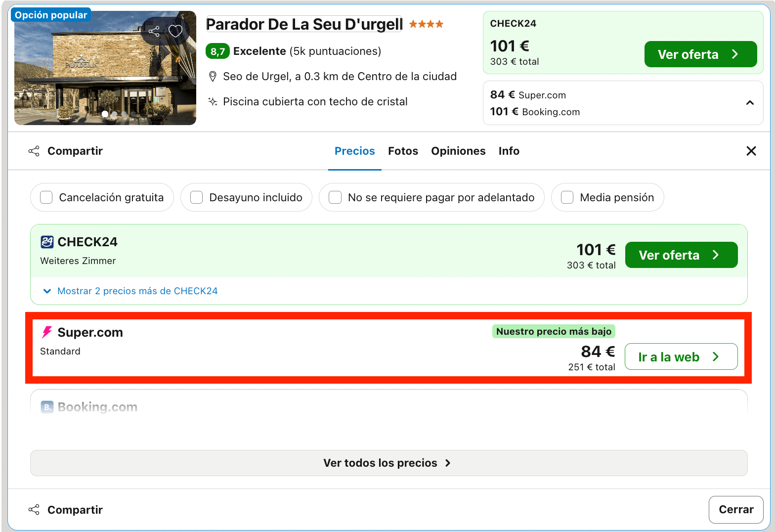Click the Opción popular badge
The width and height of the screenshot is (775, 532).
[x=51, y=15]
